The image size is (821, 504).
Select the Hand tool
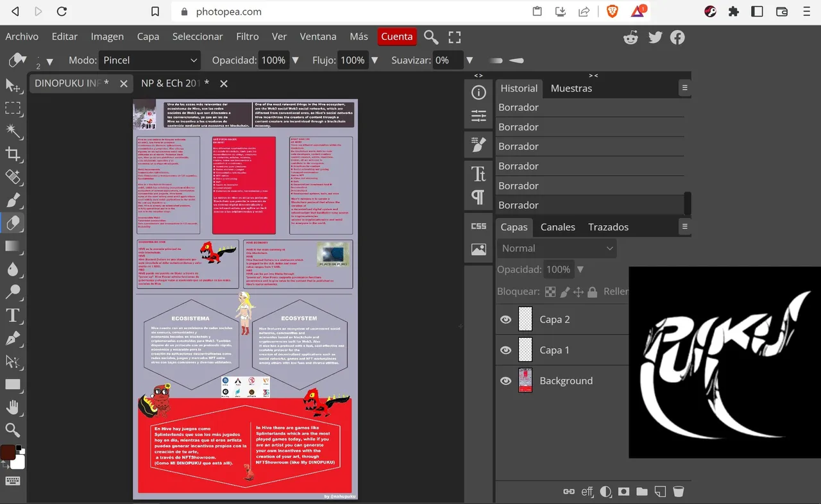[x=13, y=408]
